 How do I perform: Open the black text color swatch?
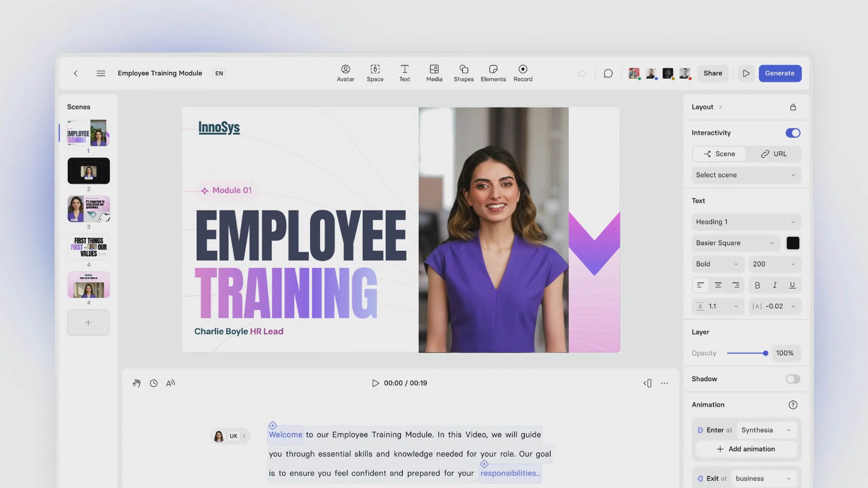tap(793, 243)
